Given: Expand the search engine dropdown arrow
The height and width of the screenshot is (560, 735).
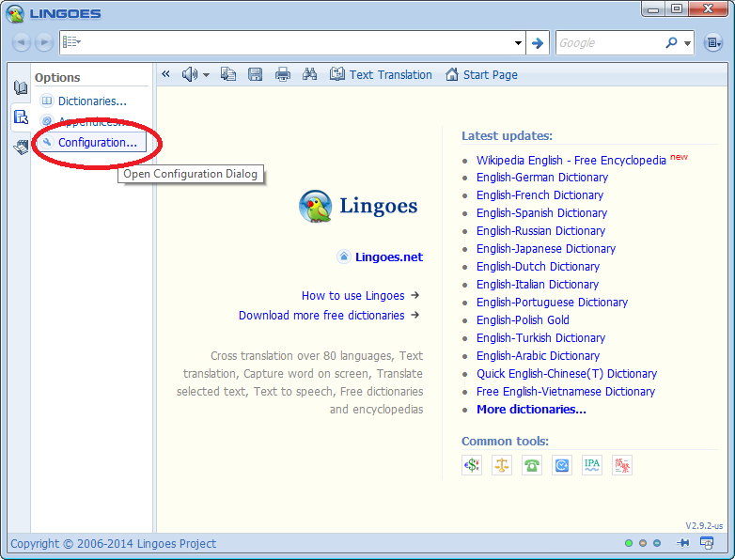Looking at the screenshot, I should tap(687, 43).
